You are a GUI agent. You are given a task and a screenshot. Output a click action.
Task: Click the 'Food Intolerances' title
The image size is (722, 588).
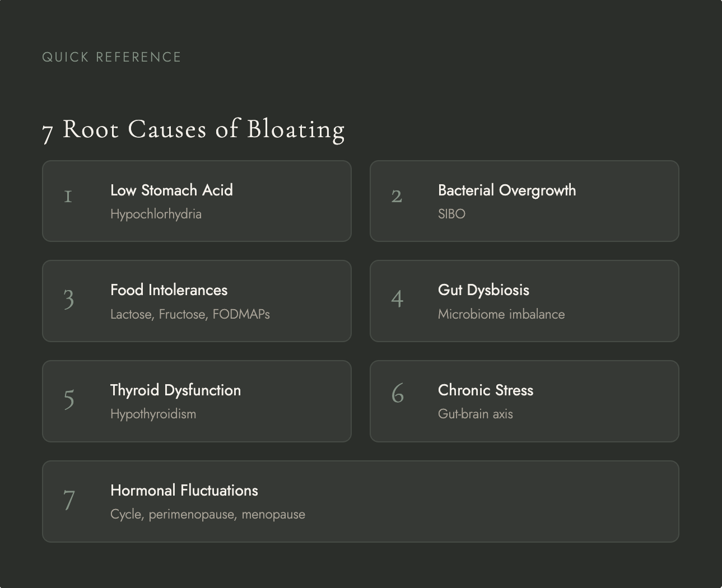pos(169,290)
